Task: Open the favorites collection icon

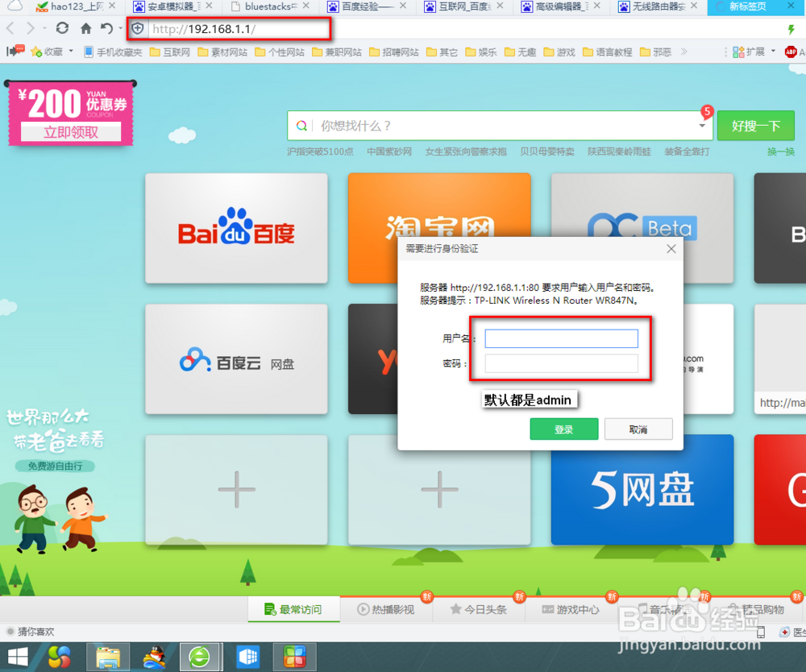Action: pyautogui.click(x=35, y=51)
